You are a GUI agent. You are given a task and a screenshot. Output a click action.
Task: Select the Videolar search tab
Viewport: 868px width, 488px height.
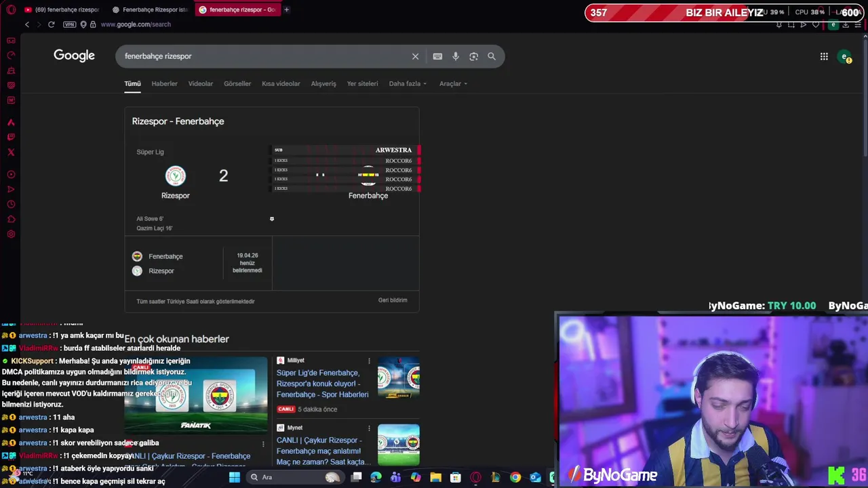[x=200, y=83]
